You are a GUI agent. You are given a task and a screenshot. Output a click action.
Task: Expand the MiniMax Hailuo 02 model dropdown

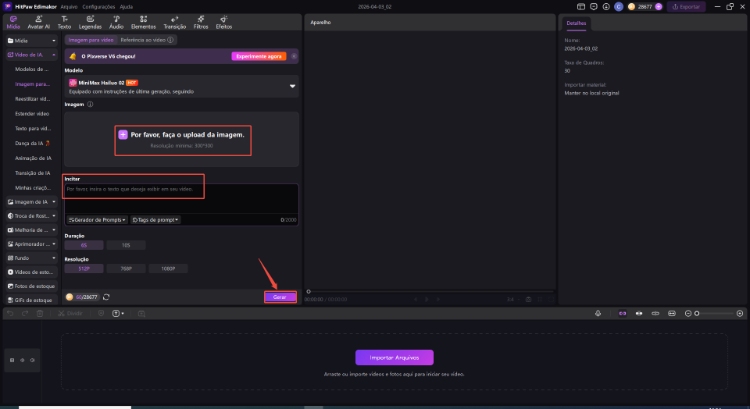[x=293, y=86]
